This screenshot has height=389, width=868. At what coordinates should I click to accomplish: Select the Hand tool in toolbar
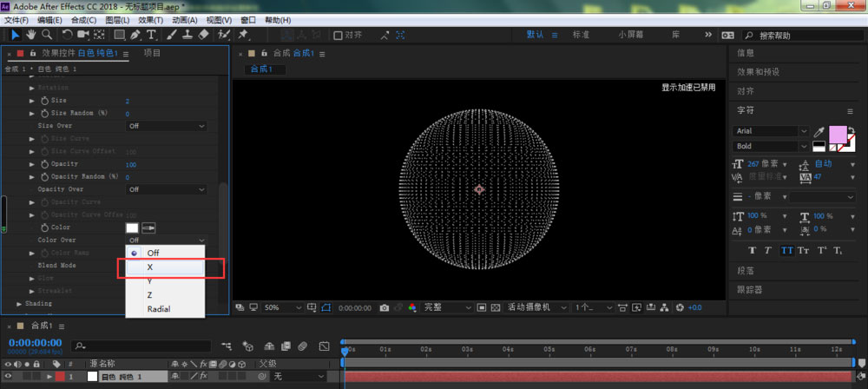pyautogui.click(x=30, y=35)
